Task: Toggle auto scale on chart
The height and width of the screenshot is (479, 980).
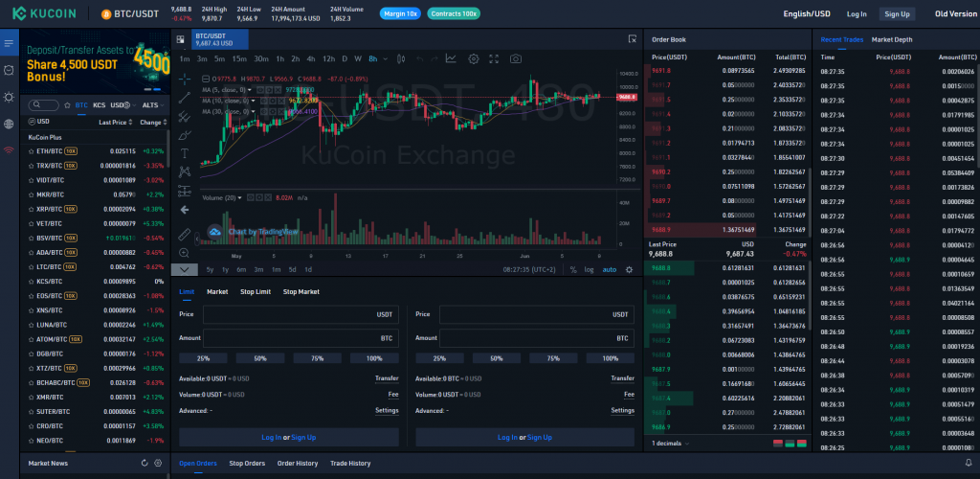Action: pyautogui.click(x=609, y=269)
